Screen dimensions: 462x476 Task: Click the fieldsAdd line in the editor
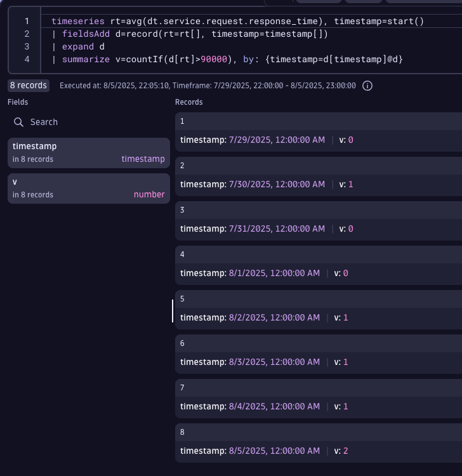click(x=190, y=34)
